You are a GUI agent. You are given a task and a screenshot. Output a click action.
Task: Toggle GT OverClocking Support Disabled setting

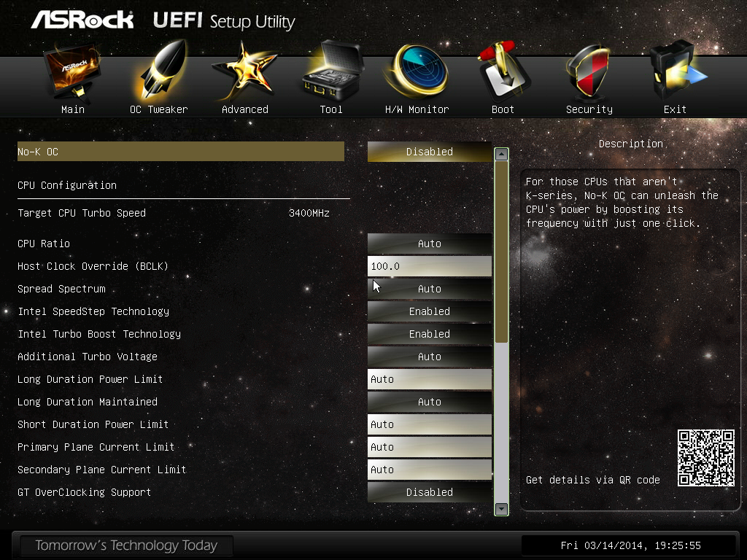pos(429,492)
